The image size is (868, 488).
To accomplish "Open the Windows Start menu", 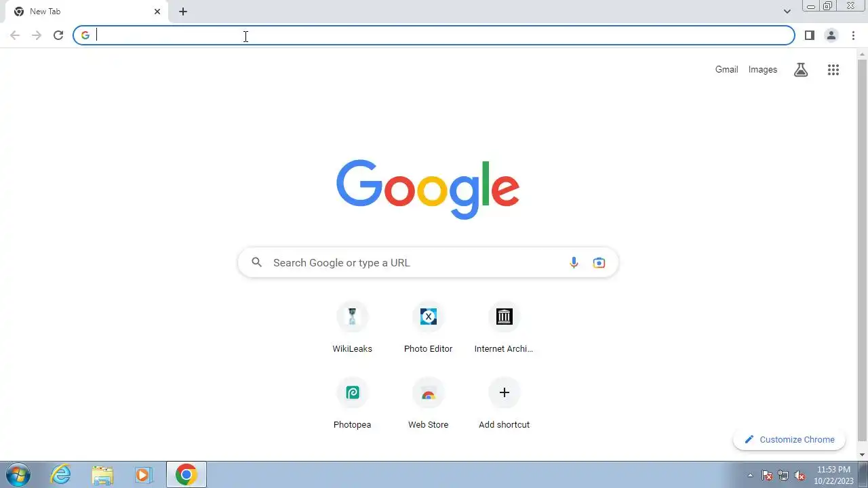I will (x=18, y=474).
